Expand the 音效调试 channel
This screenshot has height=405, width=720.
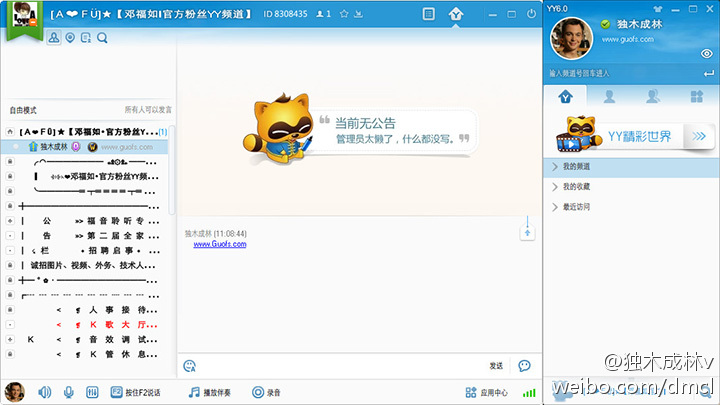10,339
